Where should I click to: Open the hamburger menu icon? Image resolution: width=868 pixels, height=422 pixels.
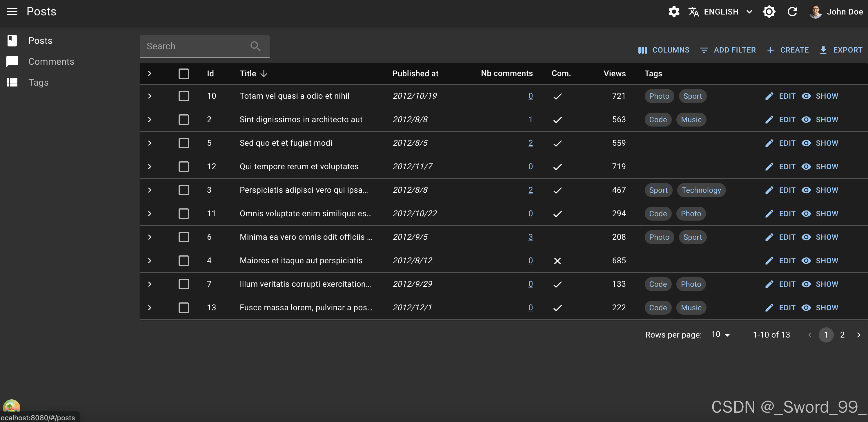[12, 12]
